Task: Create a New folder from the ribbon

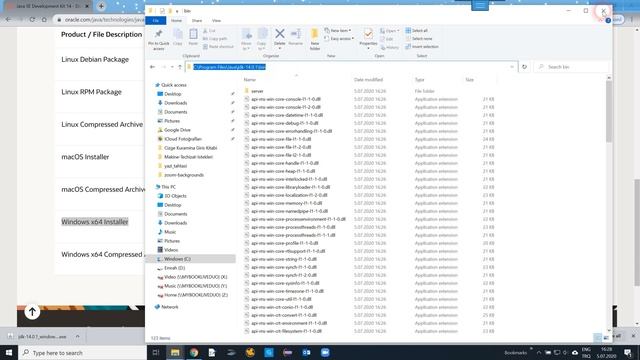Action: 315,40
